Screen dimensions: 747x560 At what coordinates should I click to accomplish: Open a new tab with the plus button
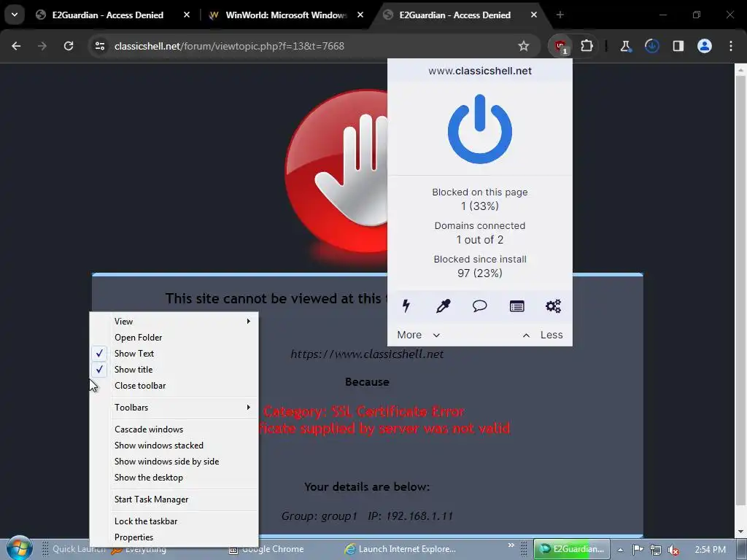tap(560, 15)
